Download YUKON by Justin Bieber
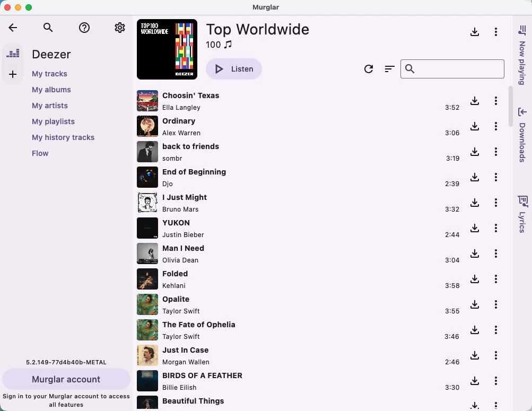The width and height of the screenshot is (532, 411). point(474,228)
